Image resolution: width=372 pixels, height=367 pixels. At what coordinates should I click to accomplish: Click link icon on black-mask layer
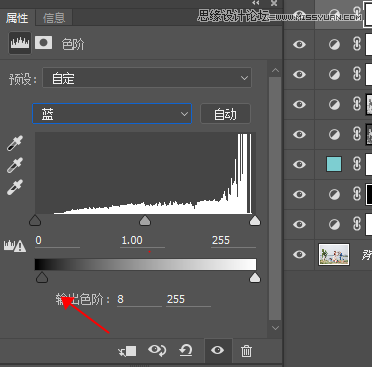click(x=357, y=194)
